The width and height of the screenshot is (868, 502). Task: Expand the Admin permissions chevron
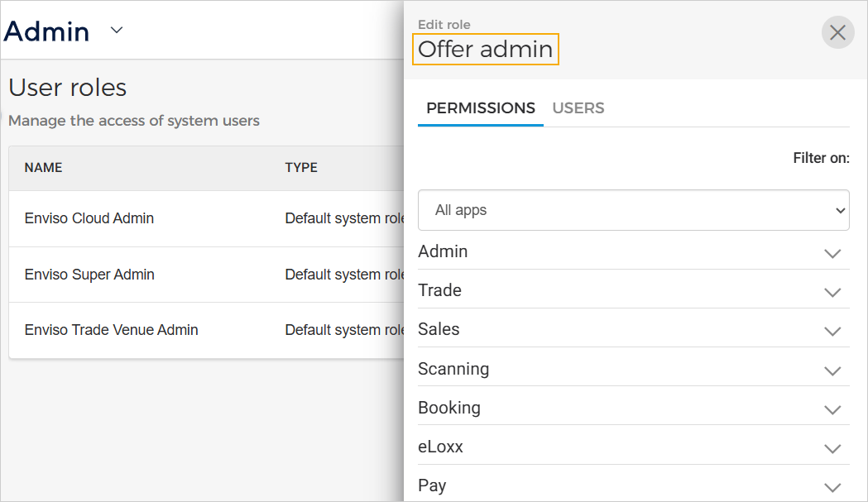832,253
